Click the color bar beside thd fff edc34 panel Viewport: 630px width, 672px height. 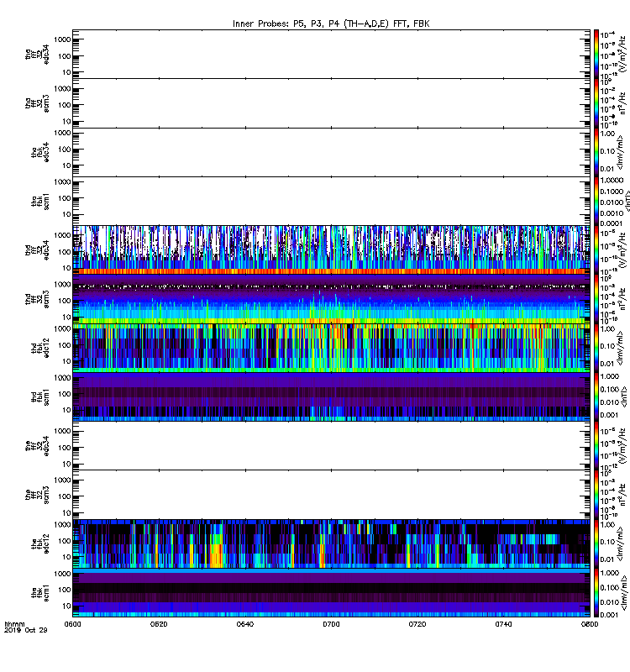point(596,249)
